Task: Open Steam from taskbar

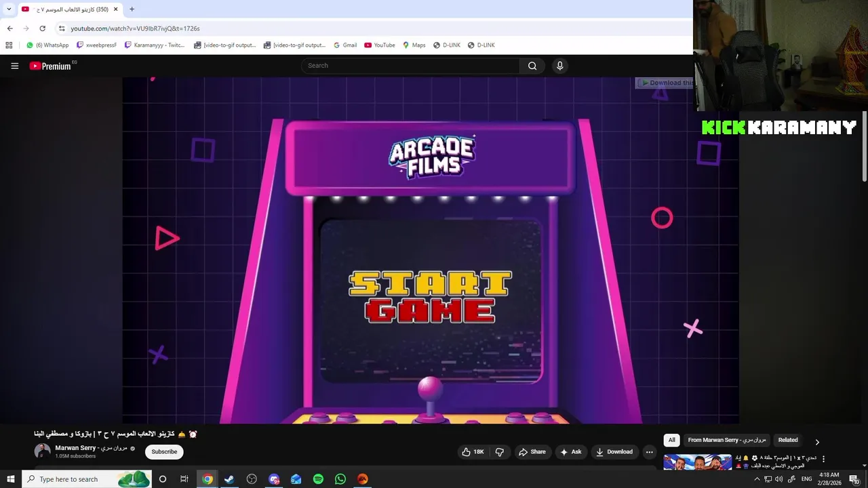Action: click(x=229, y=479)
